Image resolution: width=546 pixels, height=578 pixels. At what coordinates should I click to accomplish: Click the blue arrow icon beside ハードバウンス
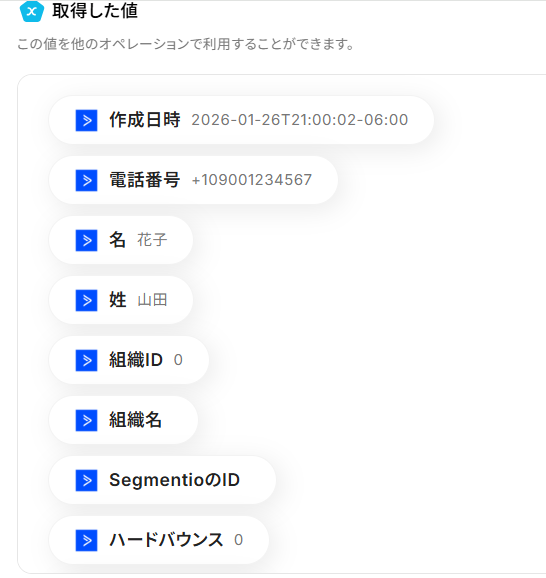tap(86, 540)
